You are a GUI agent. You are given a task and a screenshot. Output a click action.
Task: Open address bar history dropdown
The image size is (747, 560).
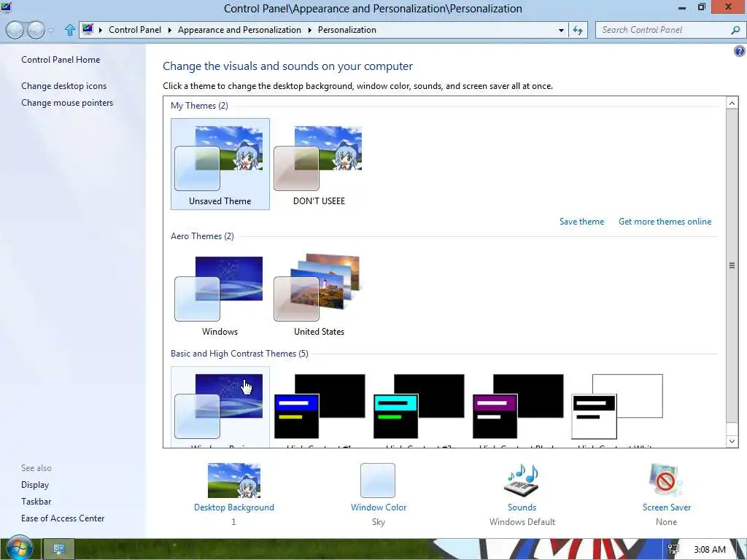click(561, 30)
